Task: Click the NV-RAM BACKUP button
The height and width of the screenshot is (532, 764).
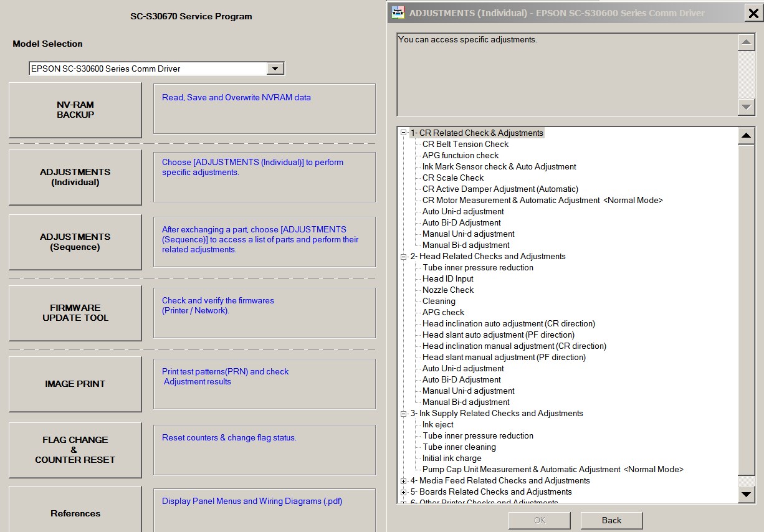Action: point(75,110)
